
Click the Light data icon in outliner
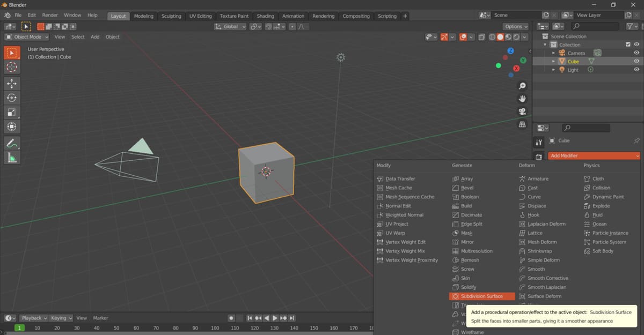tap(590, 70)
